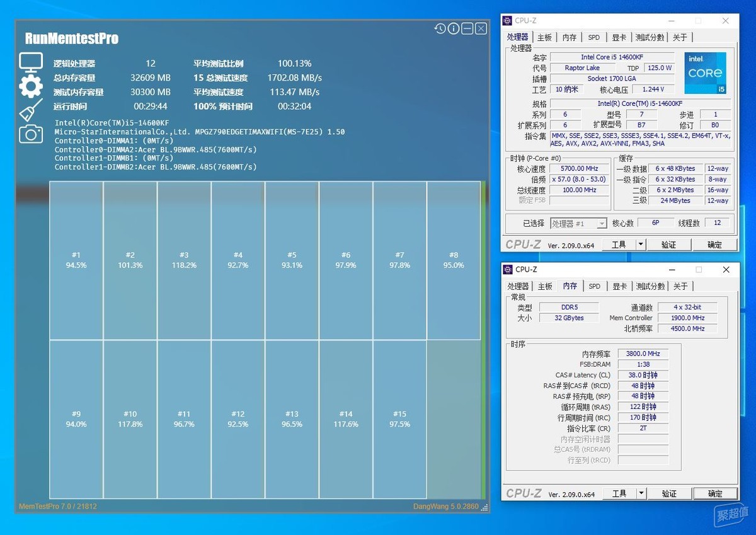
Task: Open 测试分数 tab in upper CPU-Z window
Action: click(x=650, y=38)
